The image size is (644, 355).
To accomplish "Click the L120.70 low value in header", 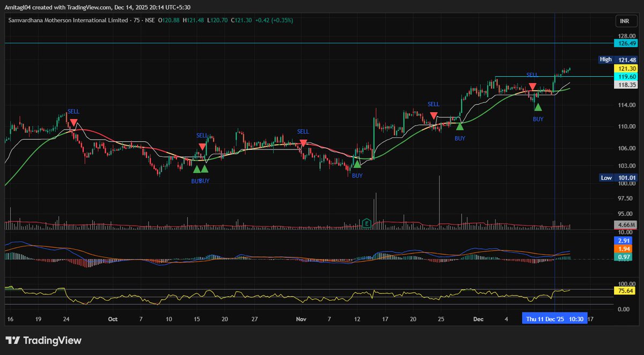I will (x=218, y=20).
